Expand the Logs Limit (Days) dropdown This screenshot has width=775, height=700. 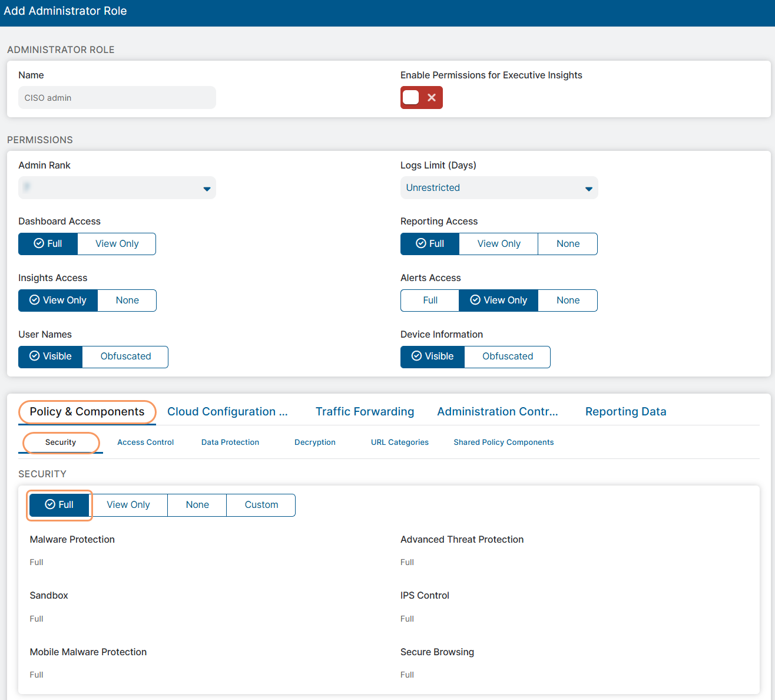499,188
